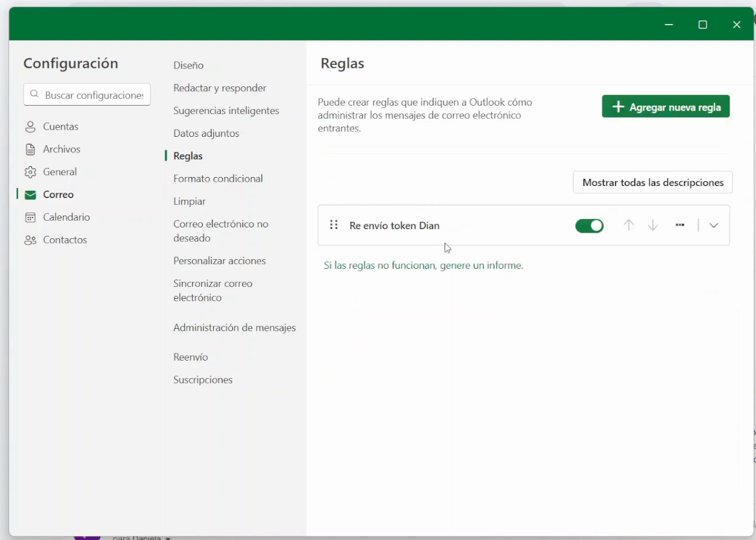
Task: Click the plus icon in Agregar nueva regla
Action: (618, 107)
